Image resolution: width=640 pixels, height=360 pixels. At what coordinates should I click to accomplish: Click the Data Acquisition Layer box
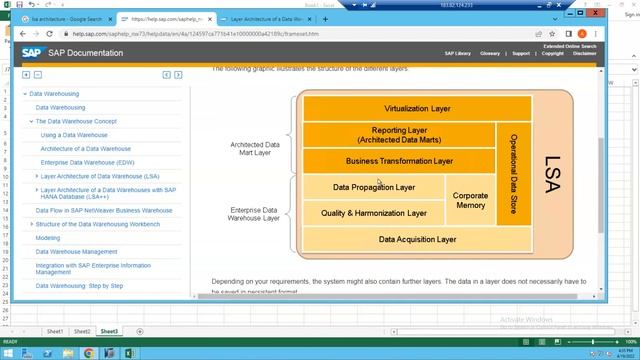point(417,239)
